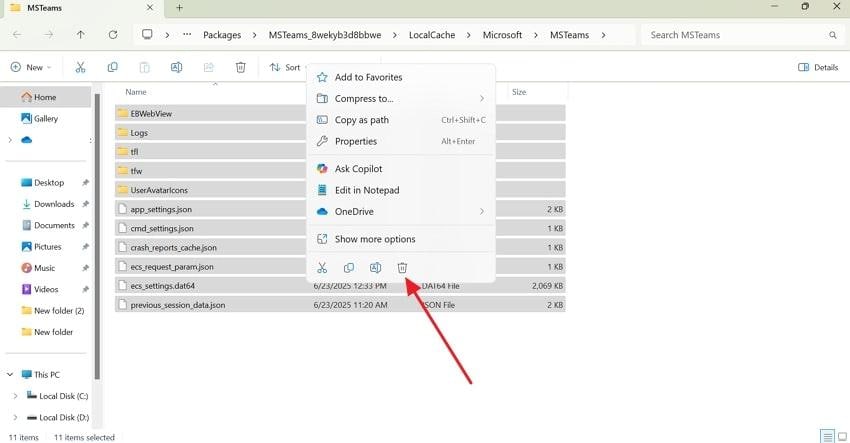Choose Edit in Notepad
This screenshot has width=850, height=443.
401,190
